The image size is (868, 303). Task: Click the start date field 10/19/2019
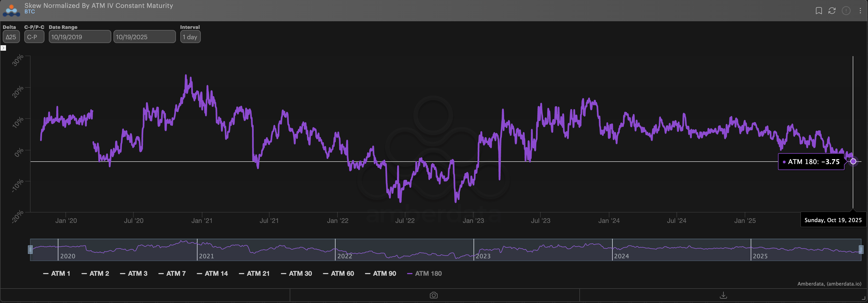(80, 37)
